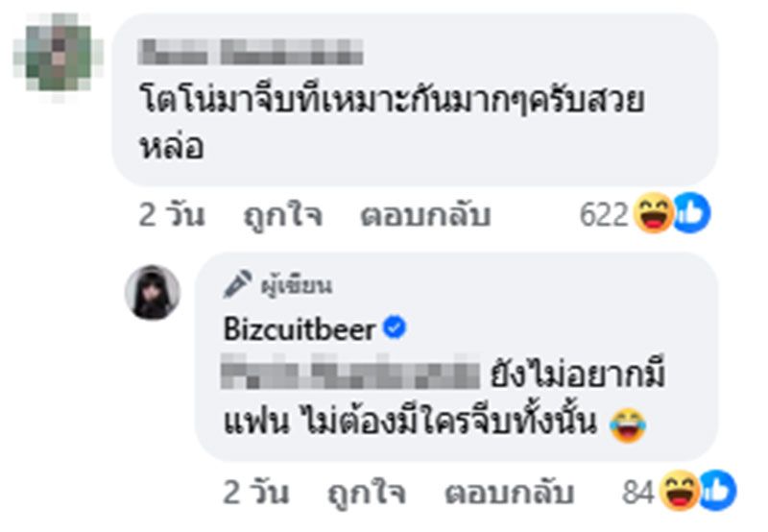This screenshot has height=532, width=768.
Task: Open the blurred name of the first commenter
Action: 251,53
